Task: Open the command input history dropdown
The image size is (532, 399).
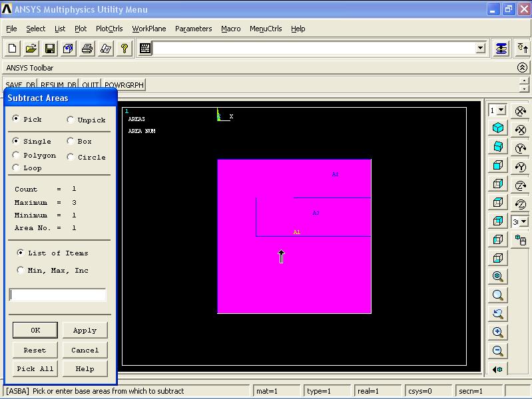Action: 481,48
